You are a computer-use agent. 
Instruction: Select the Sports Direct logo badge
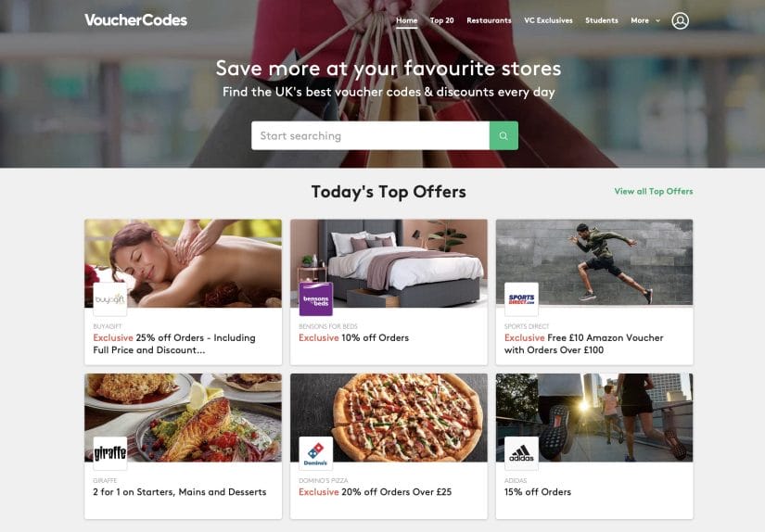tap(521, 298)
